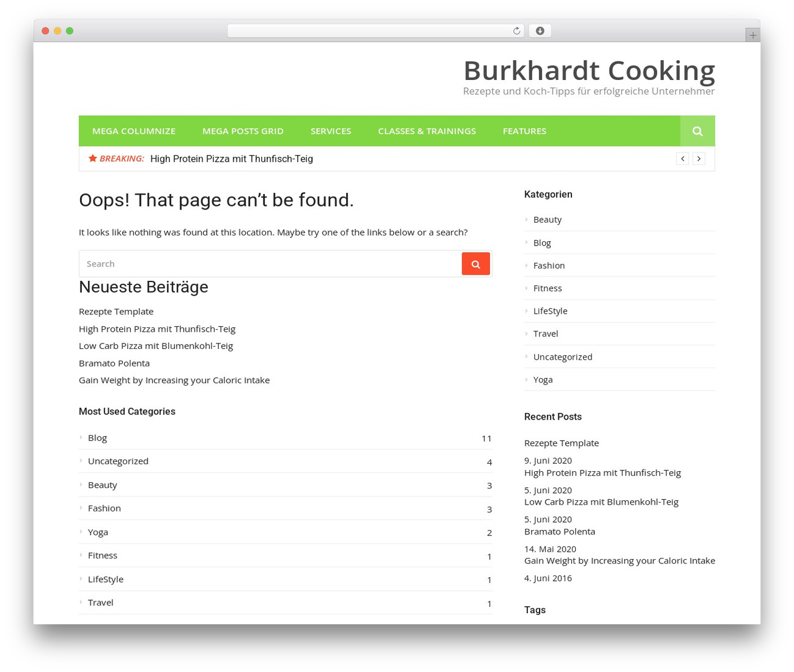Open Classes & Trainings menu item
794x672 pixels.
point(427,131)
